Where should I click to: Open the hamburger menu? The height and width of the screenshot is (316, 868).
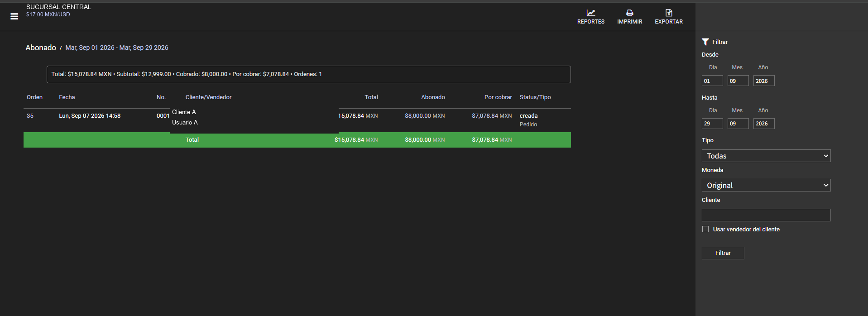click(14, 16)
